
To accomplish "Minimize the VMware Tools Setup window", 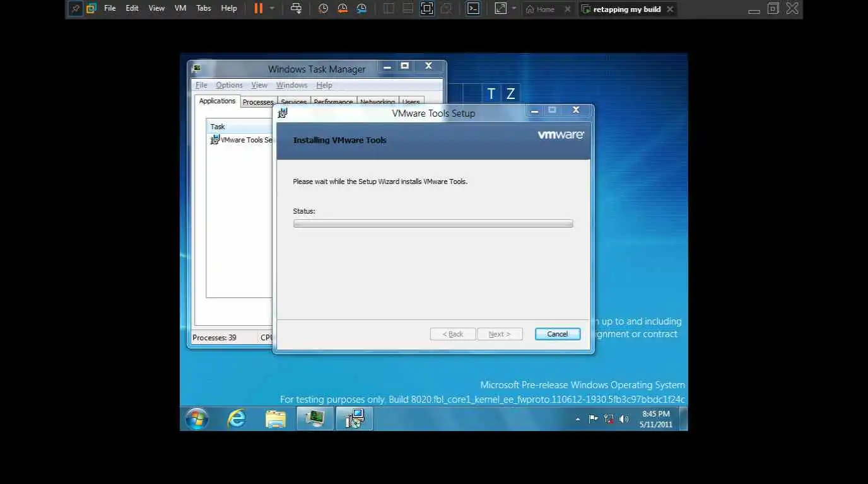I will pos(534,110).
